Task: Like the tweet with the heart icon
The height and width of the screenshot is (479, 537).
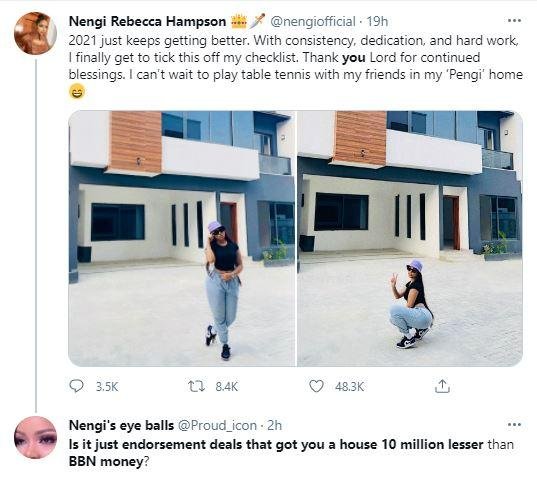Action: pyautogui.click(x=316, y=386)
